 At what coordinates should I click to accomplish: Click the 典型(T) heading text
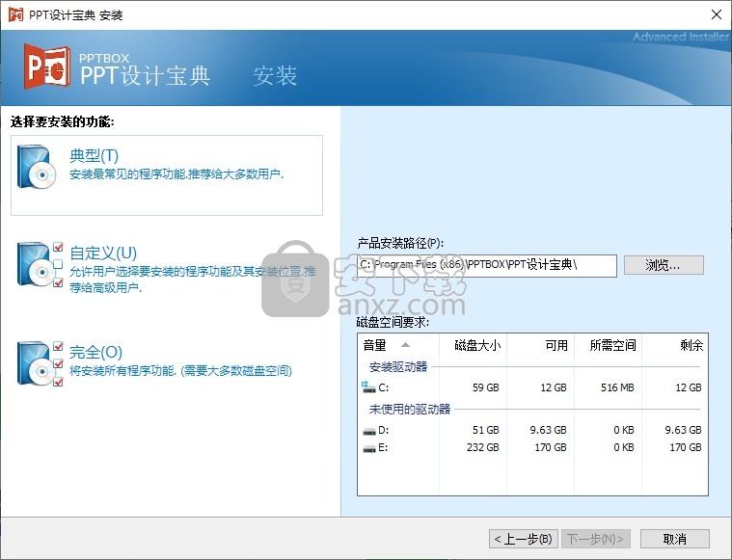(94, 155)
